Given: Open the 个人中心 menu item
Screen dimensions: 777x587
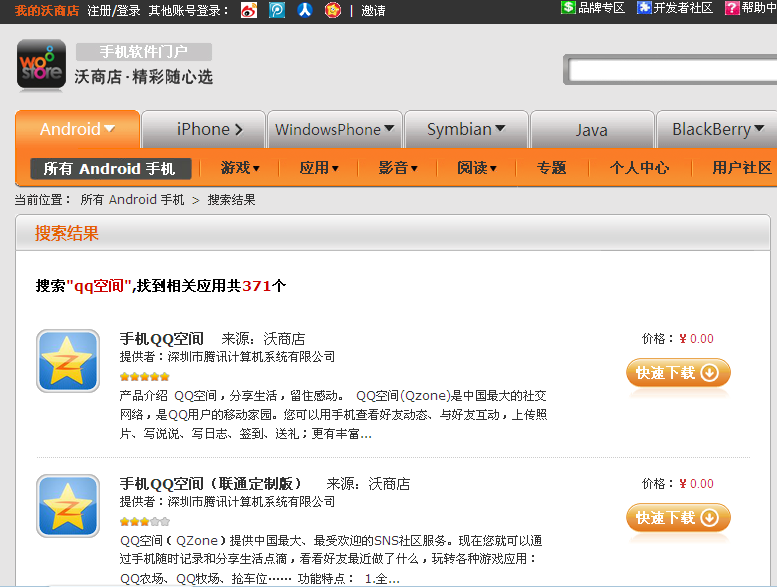Looking at the screenshot, I should 639,168.
